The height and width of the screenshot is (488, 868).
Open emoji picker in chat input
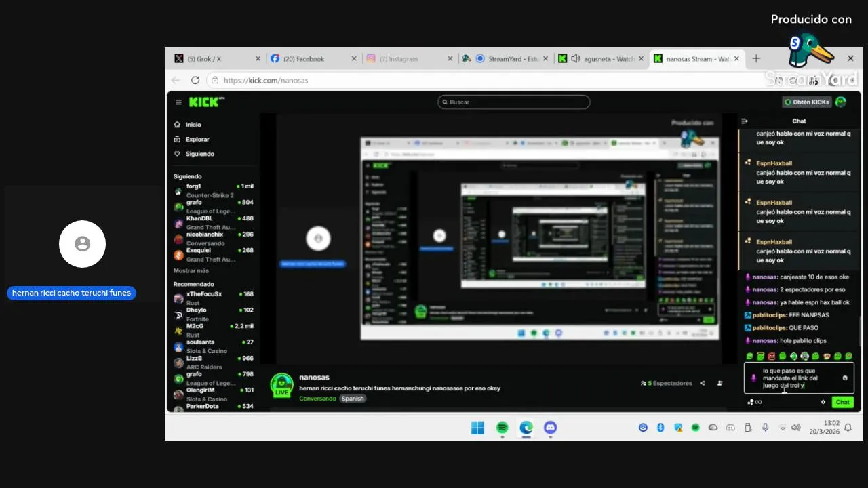coord(845,378)
